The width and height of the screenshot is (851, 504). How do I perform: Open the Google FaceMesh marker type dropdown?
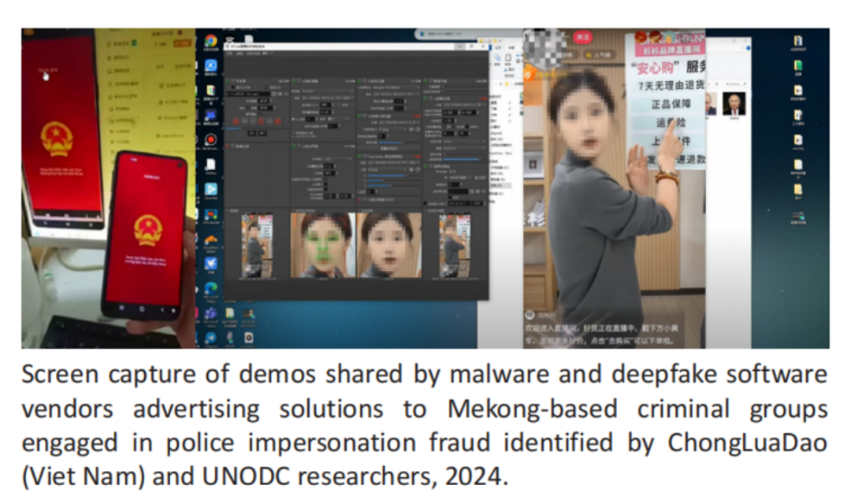click(398, 87)
